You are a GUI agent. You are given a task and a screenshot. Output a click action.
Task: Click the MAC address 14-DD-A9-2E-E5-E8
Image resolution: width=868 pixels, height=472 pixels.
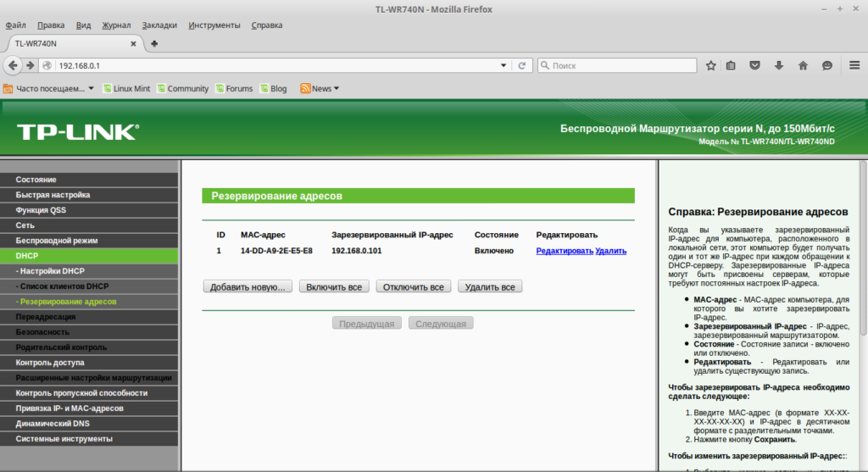click(x=276, y=251)
